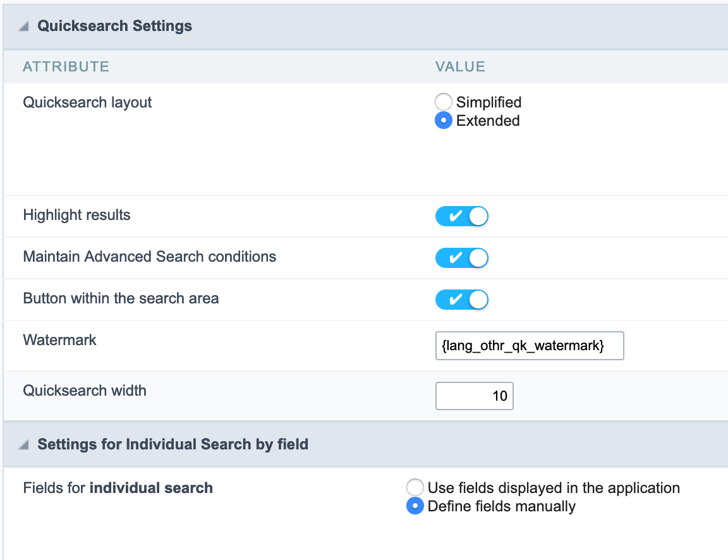Click the Watermark text field
Viewport: 728px width, 560px height.
click(x=529, y=346)
